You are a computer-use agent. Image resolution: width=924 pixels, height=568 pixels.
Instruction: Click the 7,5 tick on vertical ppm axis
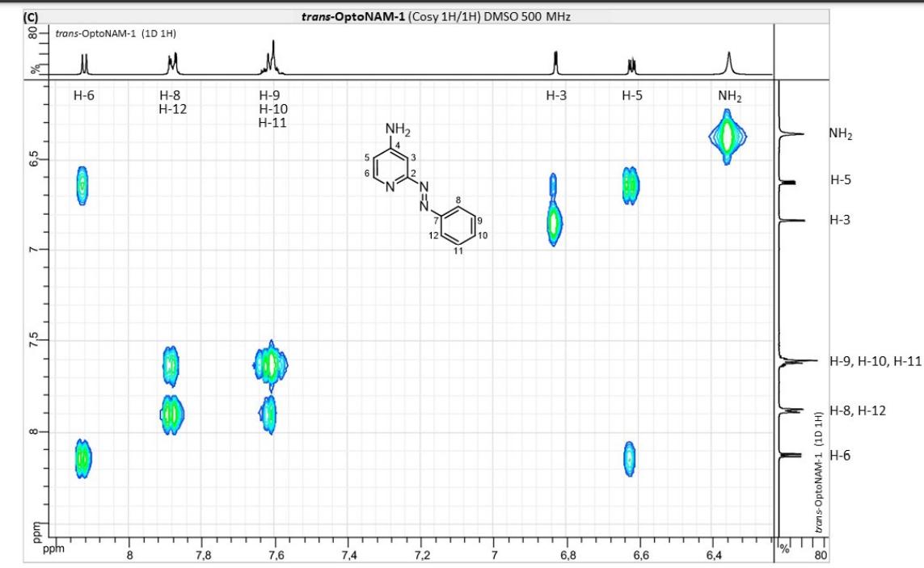click(33, 341)
